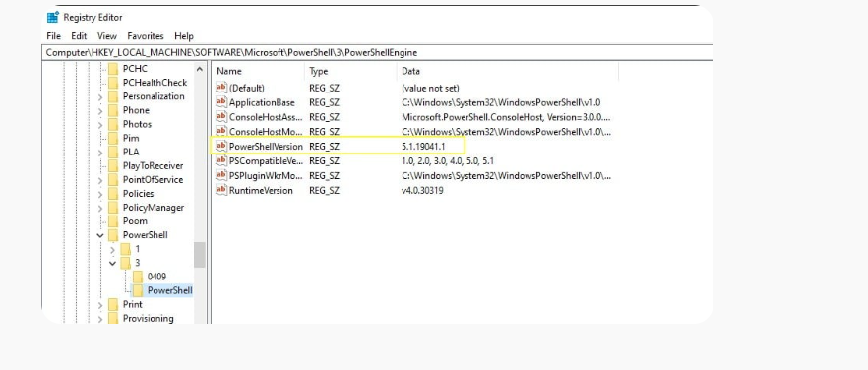The image size is (868, 370).
Task: Select the PSCompatibleVe... value icon
Action: pos(221,160)
